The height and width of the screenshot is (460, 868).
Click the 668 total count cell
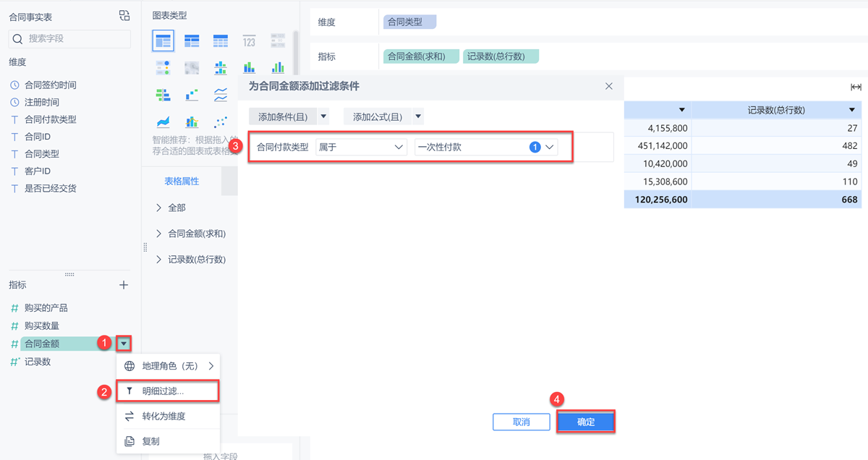pyautogui.click(x=777, y=200)
